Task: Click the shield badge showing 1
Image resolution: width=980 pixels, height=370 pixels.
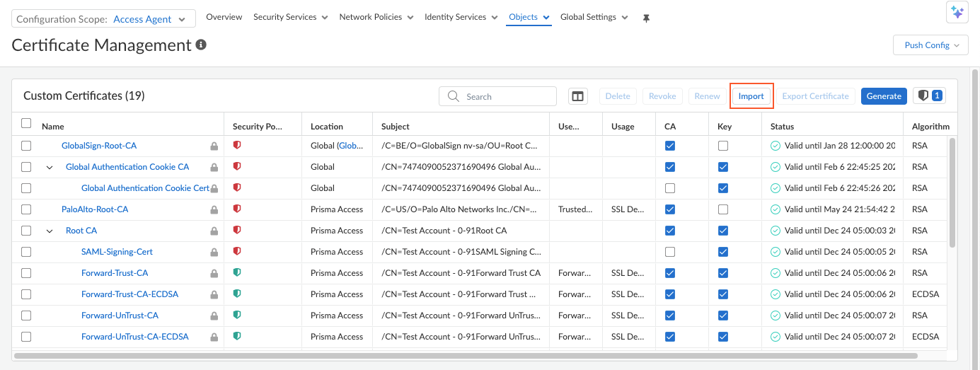Action: 929,96
